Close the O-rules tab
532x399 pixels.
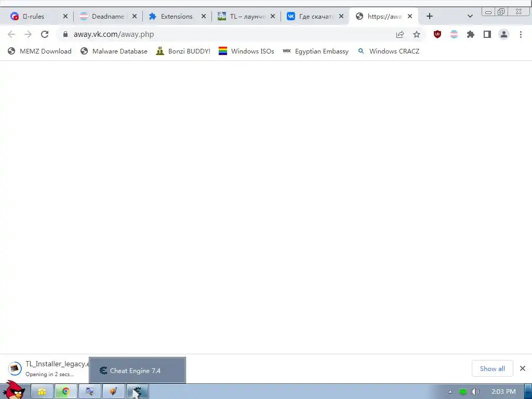65,16
